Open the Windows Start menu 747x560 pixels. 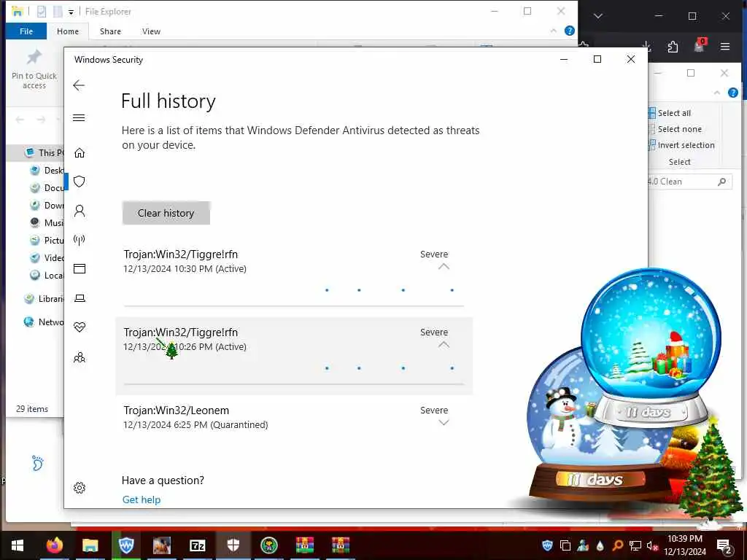(x=18, y=545)
